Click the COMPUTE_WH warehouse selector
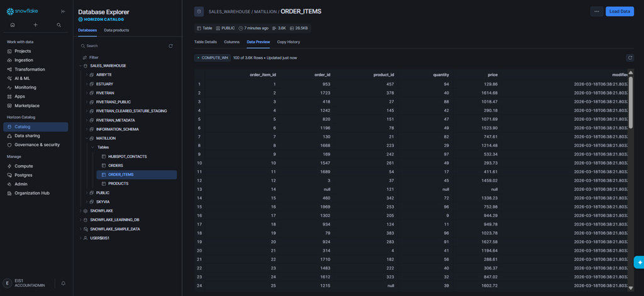 [213, 58]
